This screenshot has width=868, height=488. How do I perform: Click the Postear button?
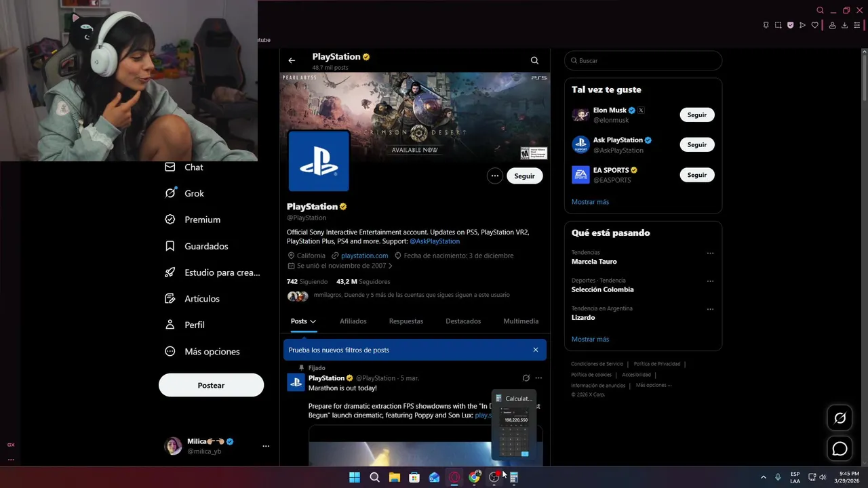211,385
